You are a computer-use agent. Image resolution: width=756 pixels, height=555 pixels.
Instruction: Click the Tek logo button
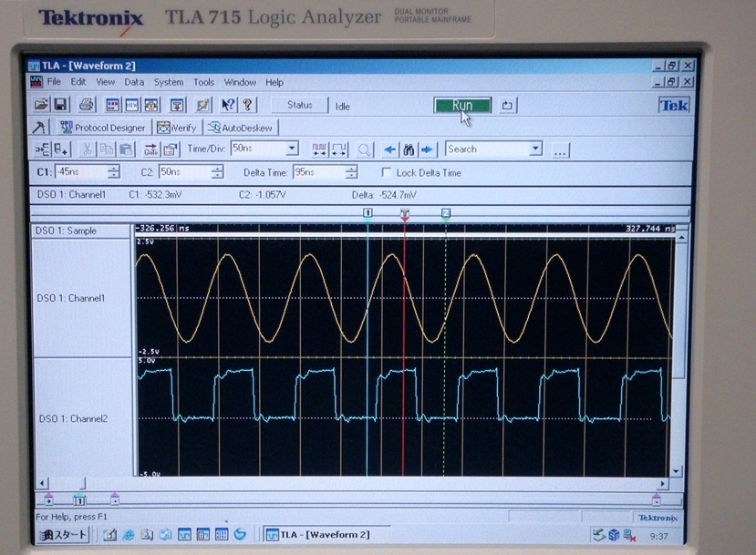click(674, 105)
